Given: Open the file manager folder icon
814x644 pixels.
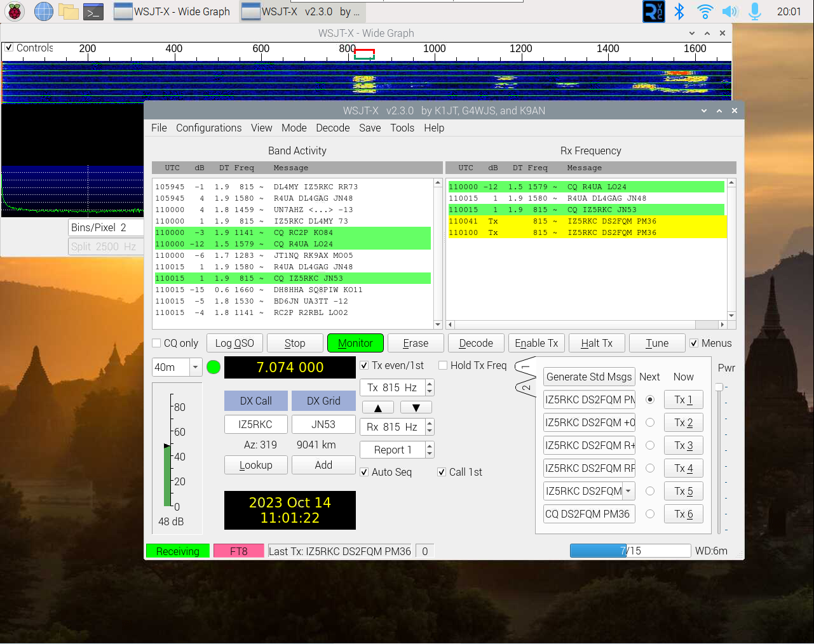Looking at the screenshot, I should tap(69, 11).
